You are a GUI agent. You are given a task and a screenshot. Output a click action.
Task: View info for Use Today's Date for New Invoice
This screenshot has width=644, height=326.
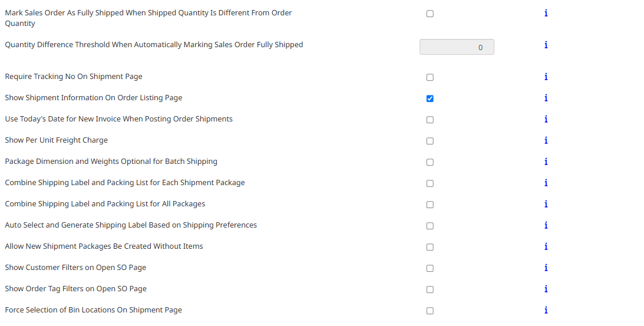tap(546, 119)
